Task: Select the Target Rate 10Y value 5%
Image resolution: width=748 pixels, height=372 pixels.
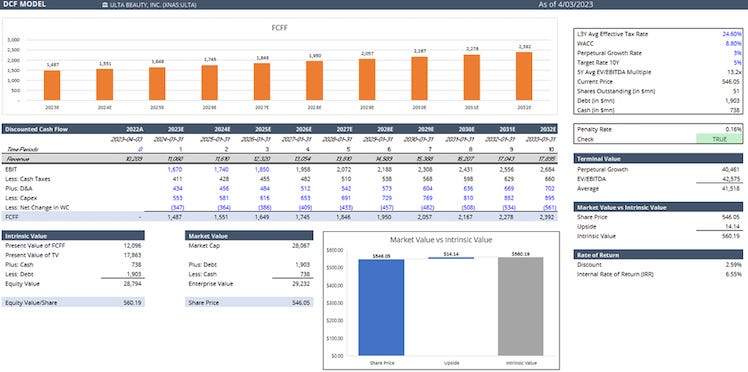Action: (738, 62)
